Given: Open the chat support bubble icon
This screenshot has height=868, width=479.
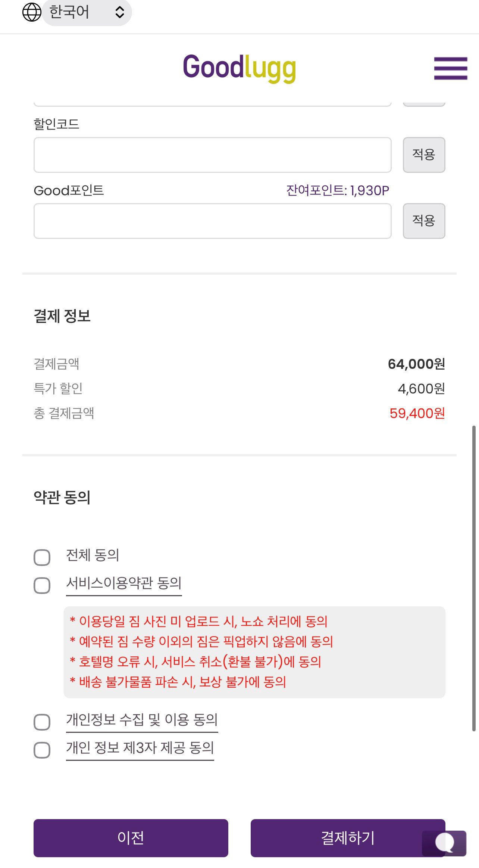Looking at the screenshot, I should click(x=444, y=843).
